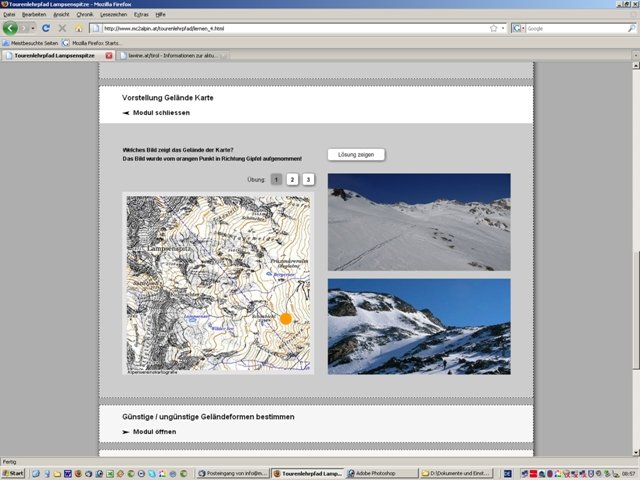Click the 'Lösung zeigen' button
The width and height of the screenshot is (640, 480).
click(356, 154)
